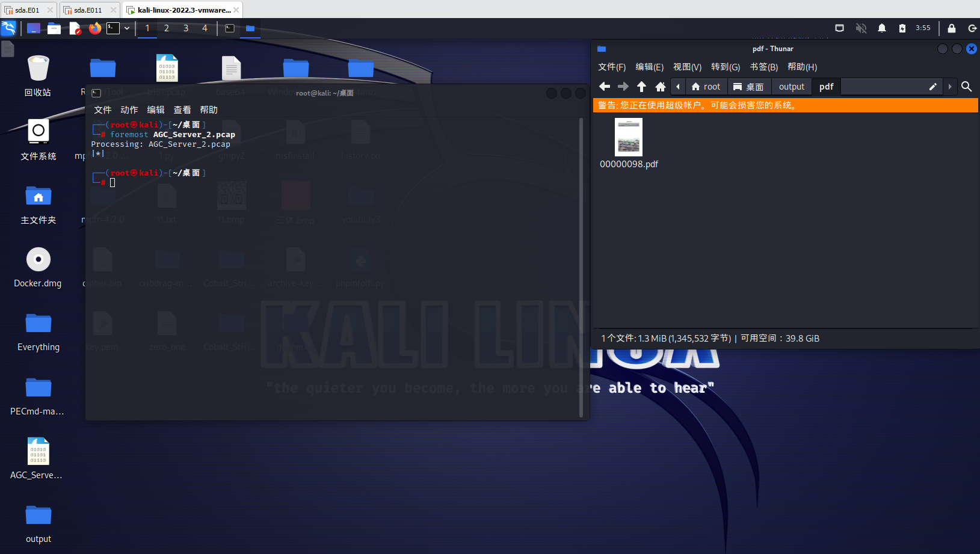Click the right path scroll arrow
Viewport: 980px width, 554px height.
pos(950,87)
